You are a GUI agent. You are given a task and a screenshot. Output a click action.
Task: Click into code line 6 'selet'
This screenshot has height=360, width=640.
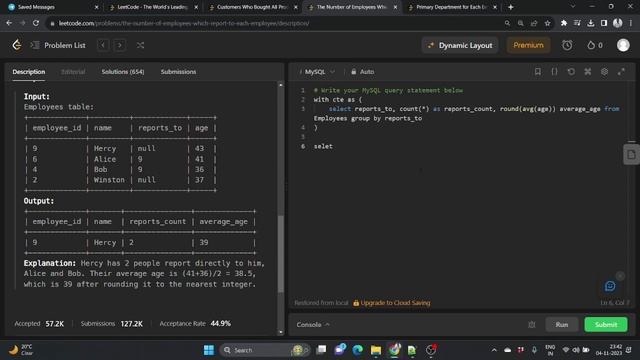[323, 146]
